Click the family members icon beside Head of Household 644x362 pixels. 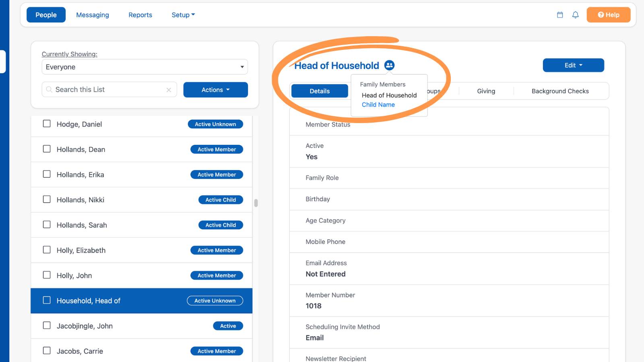tap(389, 65)
